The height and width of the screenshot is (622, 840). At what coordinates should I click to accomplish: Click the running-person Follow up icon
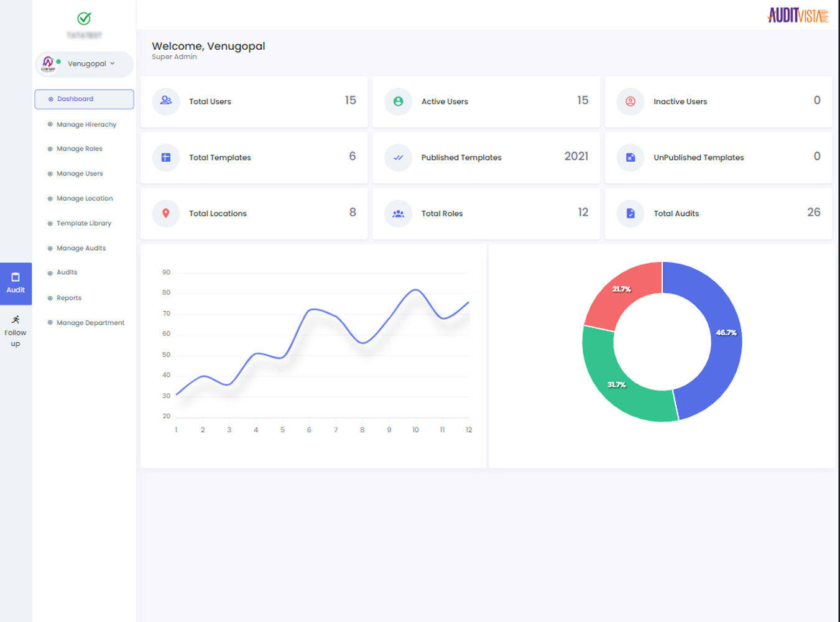16,320
